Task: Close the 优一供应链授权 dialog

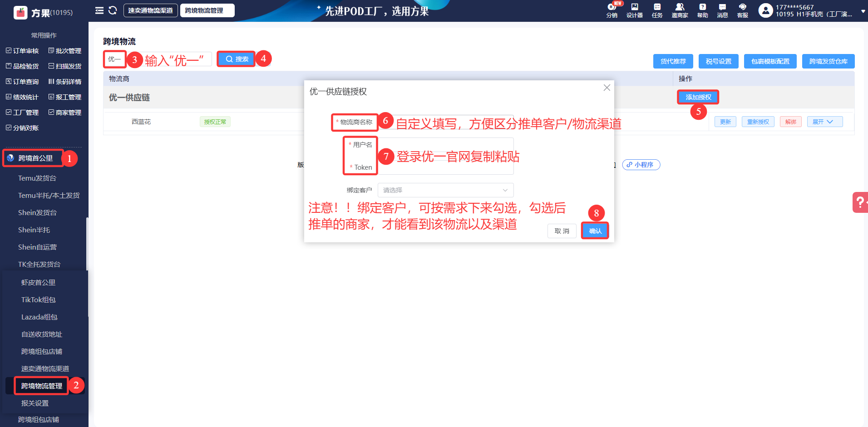Action: pyautogui.click(x=607, y=88)
